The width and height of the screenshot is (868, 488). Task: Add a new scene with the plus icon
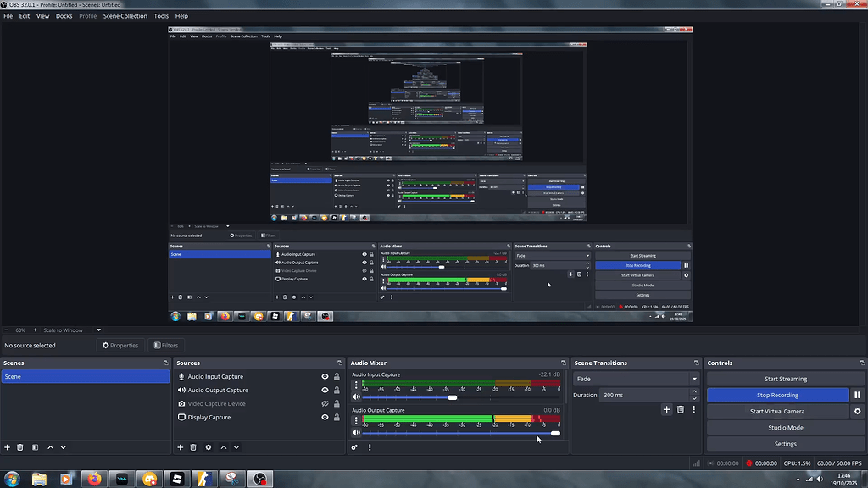[x=7, y=446]
